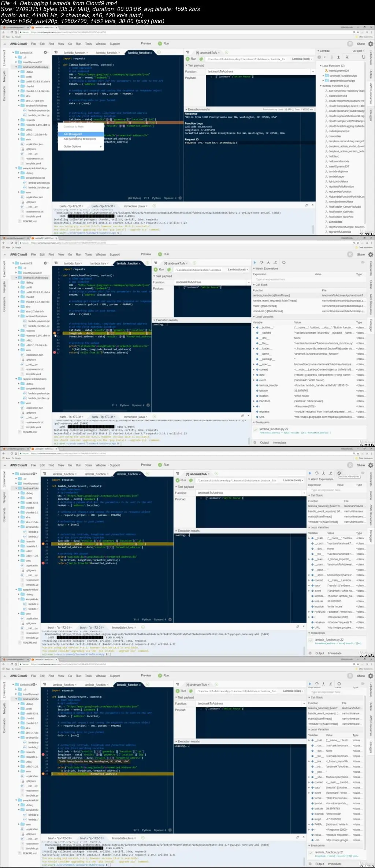
Task: Toggle lambda_function.py:22 breakpoint checkbox in third frame
Action: 311,641
